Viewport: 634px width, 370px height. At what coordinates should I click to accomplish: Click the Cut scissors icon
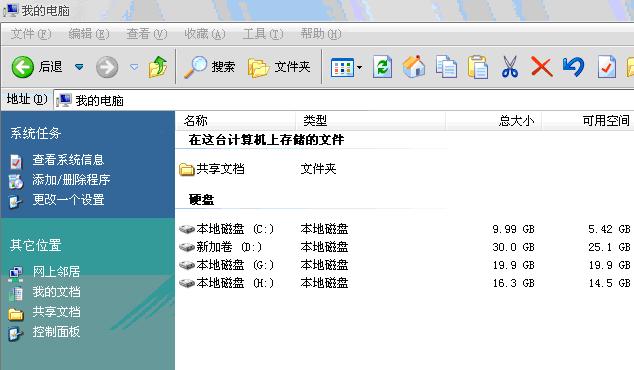click(510, 67)
